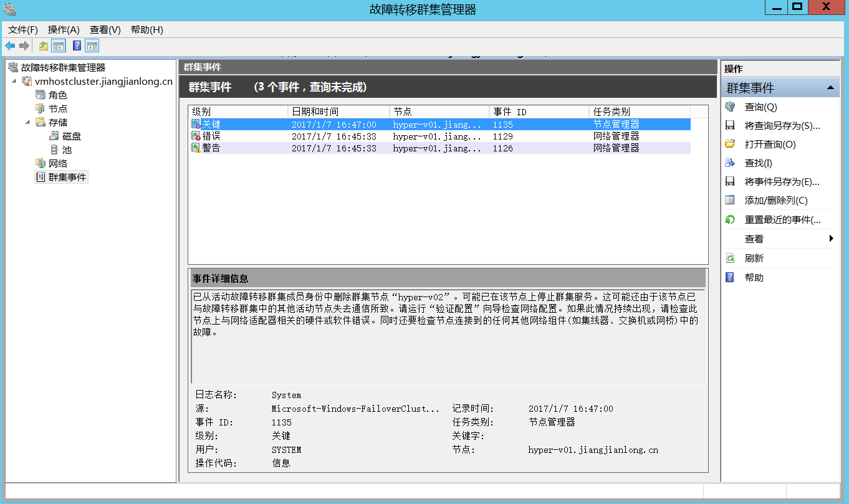Sort by the 日期和时间 column header
Screen dimensions: 849x504
pyautogui.click(x=338, y=112)
